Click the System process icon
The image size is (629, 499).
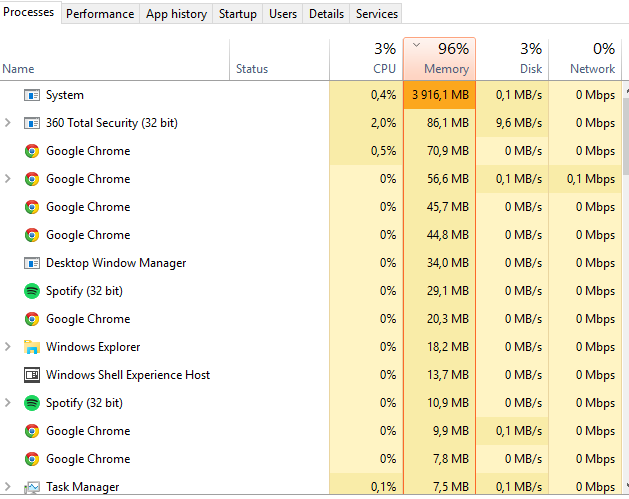tap(32, 95)
